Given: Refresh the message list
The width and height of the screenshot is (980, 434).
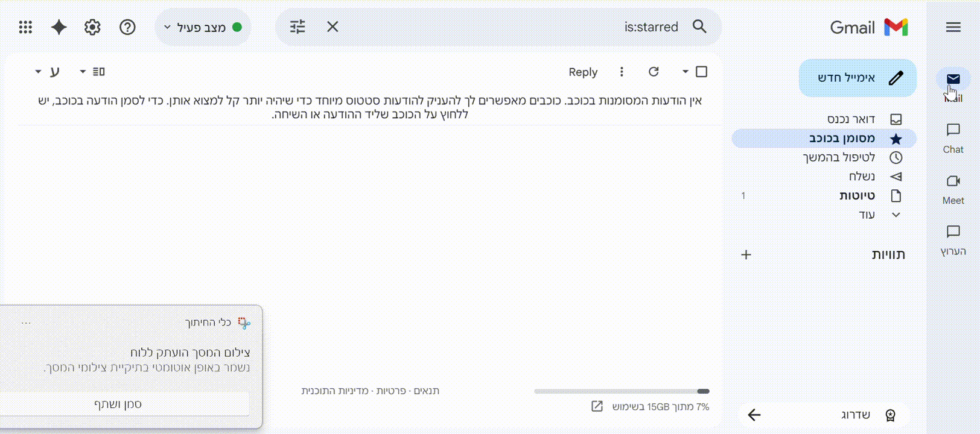Looking at the screenshot, I should pos(654,72).
